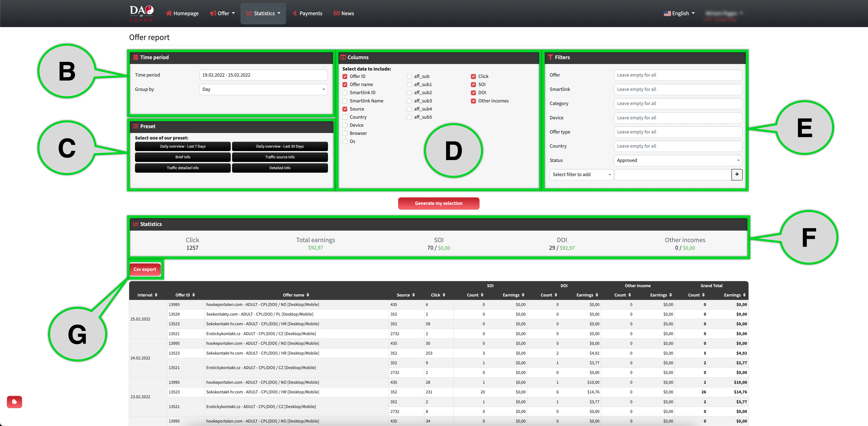Click the red cookie settings icon
The width and height of the screenshot is (868, 426).
click(14, 401)
